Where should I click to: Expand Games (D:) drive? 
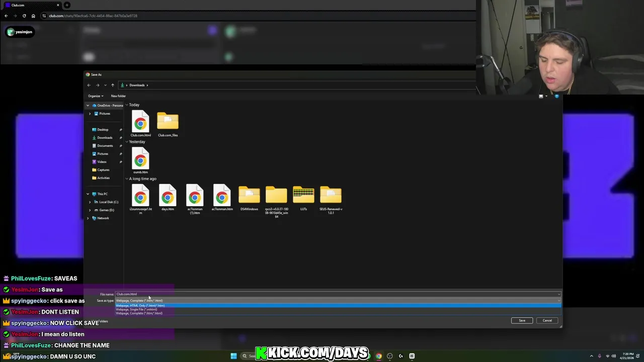pos(90,210)
